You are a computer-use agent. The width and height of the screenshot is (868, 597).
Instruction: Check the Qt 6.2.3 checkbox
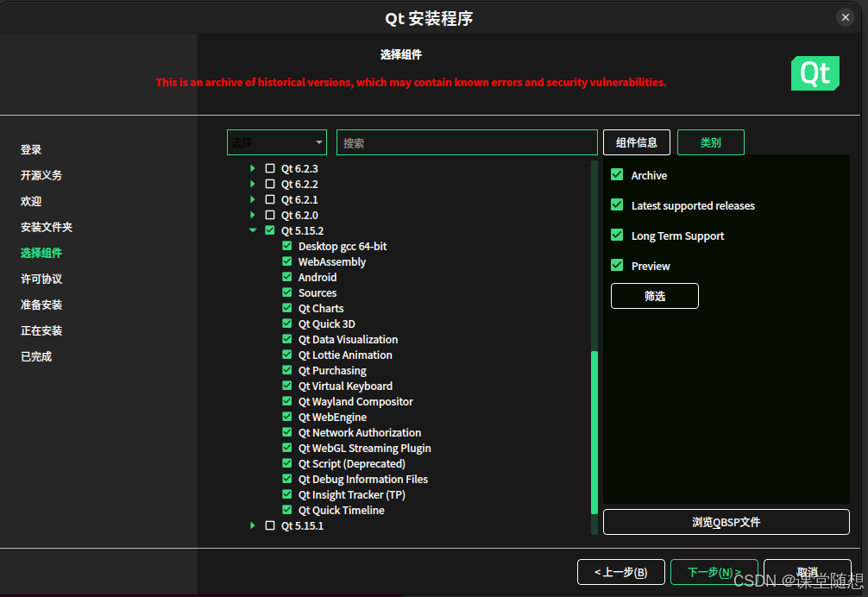269,168
